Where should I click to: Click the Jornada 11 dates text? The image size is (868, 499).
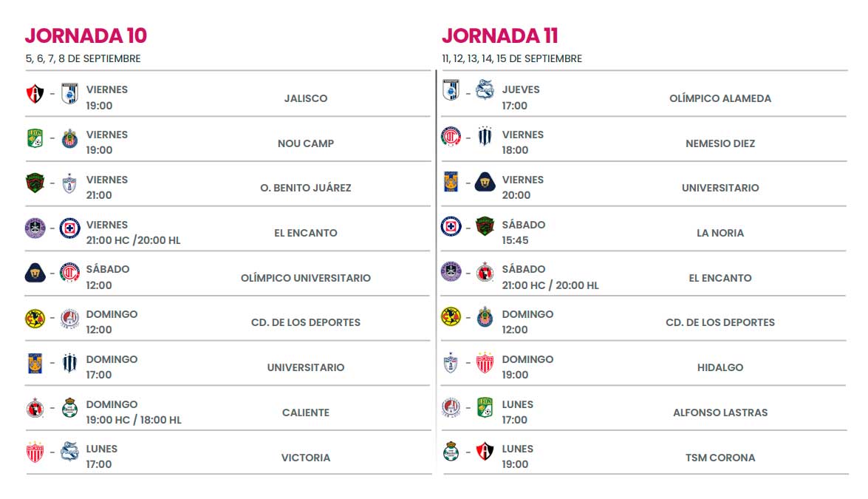512,58
